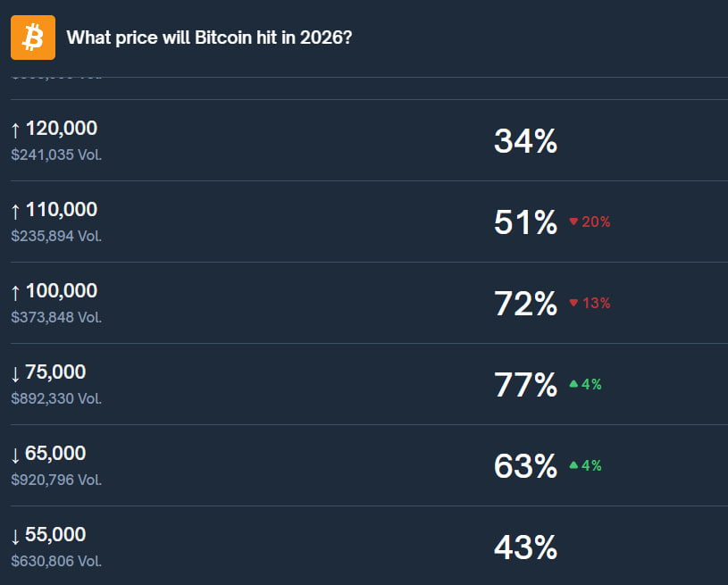Click the 77% probability for 75,000
This screenshot has height=585, width=728.
pos(525,385)
